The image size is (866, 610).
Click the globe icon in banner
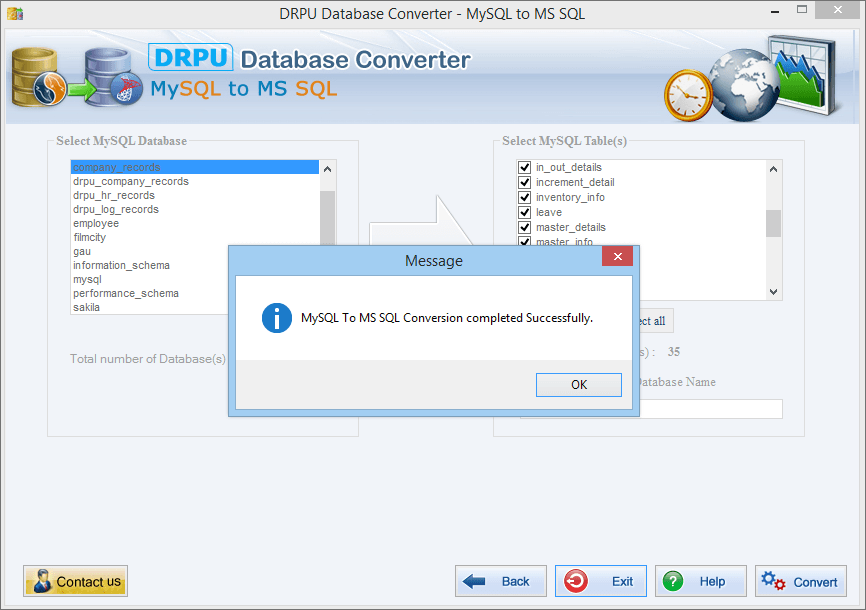click(744, 85)
